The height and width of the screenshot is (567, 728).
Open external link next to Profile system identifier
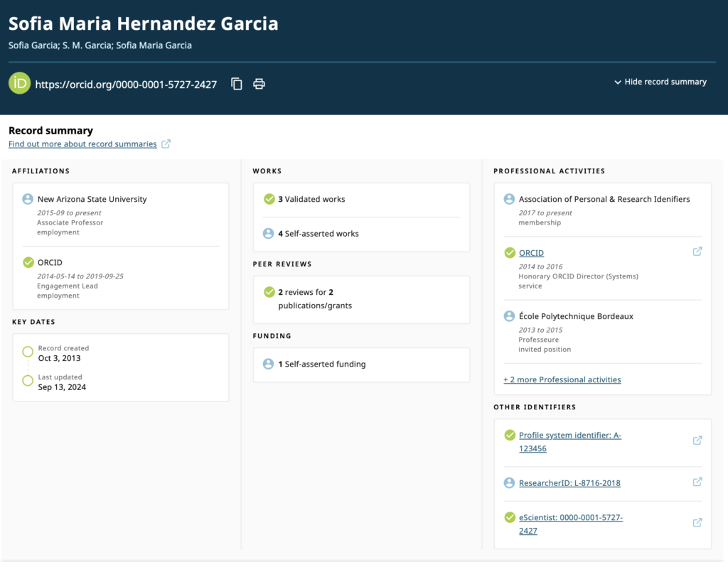point(697,440)
